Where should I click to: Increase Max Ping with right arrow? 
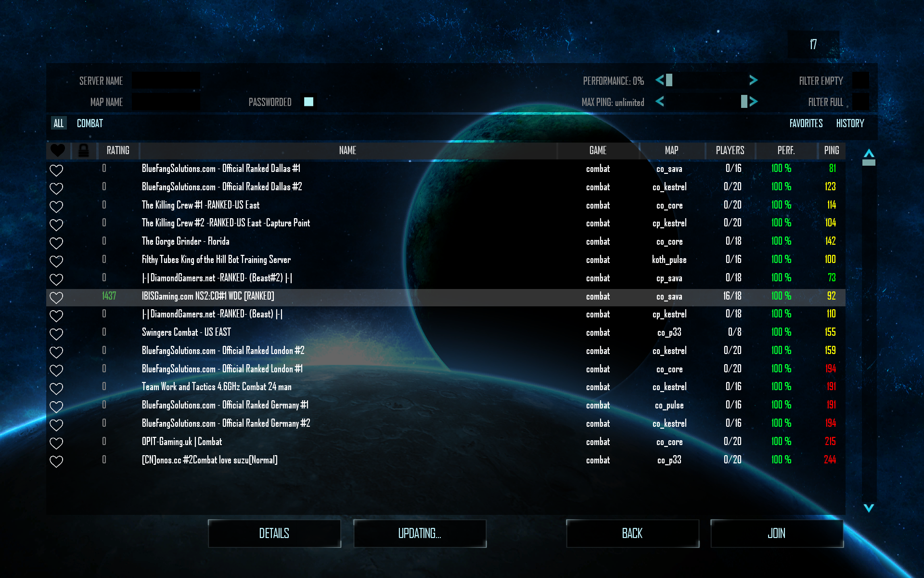click(754, 101)
